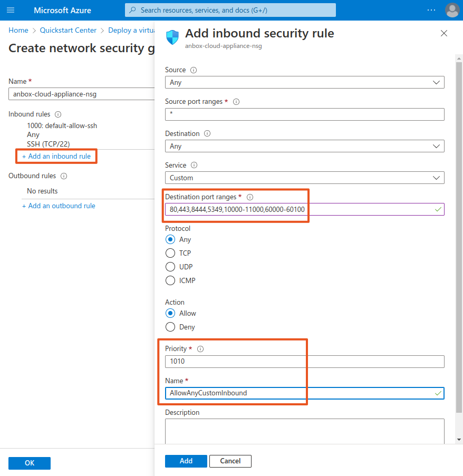The width and height of the screenshot is (463, 476).
Task: Expand the Destination dropdown
Action: (x=304, y=146)
